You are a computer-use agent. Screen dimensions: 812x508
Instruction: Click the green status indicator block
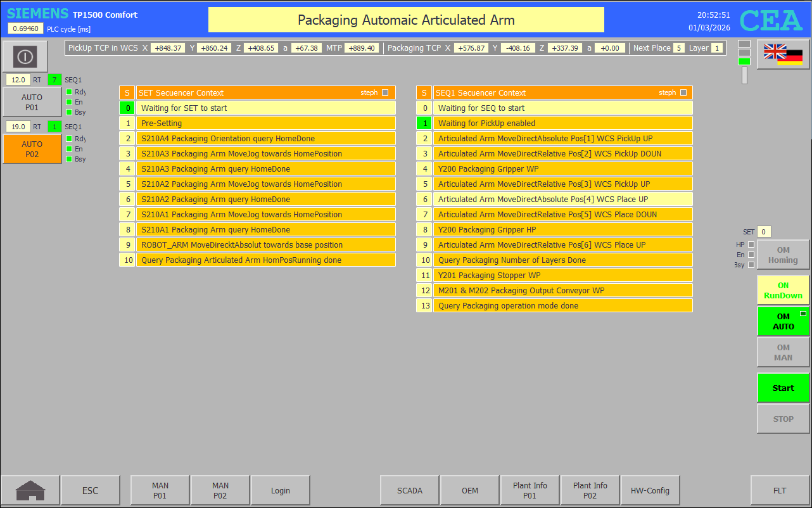tap(744, 61)
